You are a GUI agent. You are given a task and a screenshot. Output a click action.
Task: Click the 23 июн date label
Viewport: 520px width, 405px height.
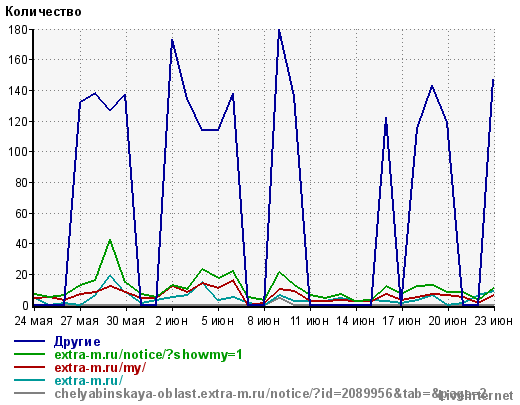tap(493, 321)
